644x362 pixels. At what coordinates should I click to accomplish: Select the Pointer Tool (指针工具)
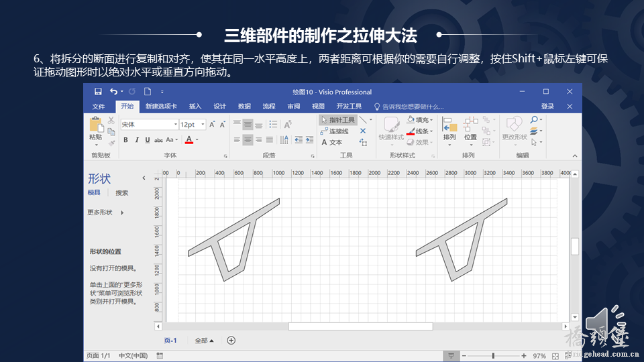tap(337, 120)
